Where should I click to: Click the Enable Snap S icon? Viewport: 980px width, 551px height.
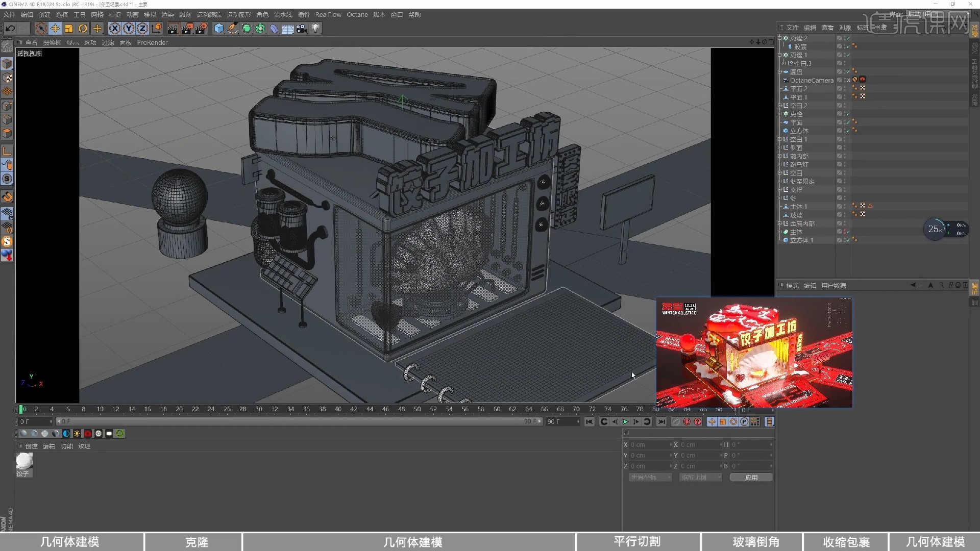click(7, 179)
